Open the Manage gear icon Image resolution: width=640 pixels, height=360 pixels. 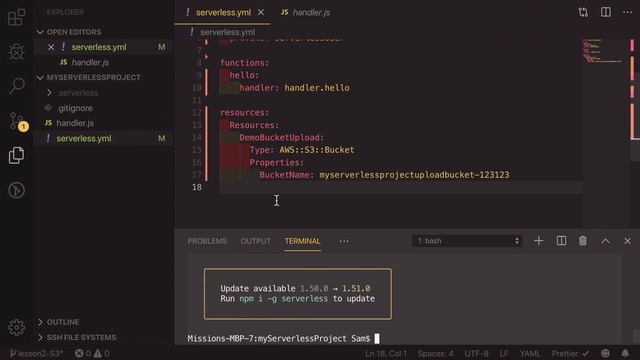pos(16,327)
